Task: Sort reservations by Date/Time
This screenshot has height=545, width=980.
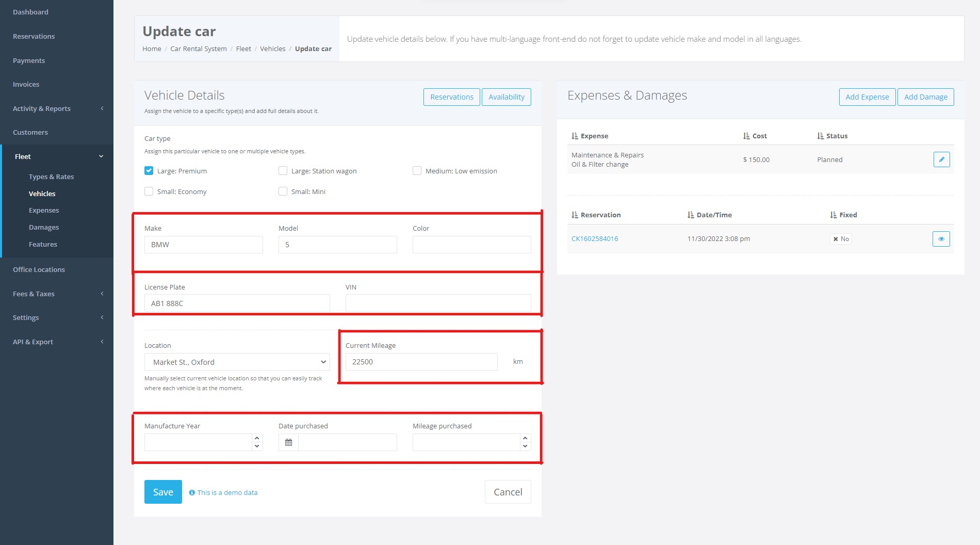Action: tap(710, 215)
